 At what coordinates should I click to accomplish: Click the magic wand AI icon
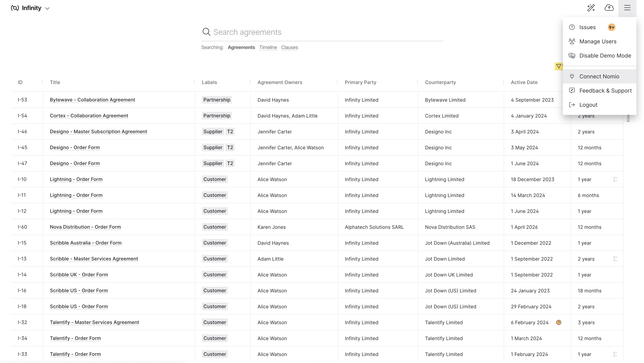pos(591,8)
